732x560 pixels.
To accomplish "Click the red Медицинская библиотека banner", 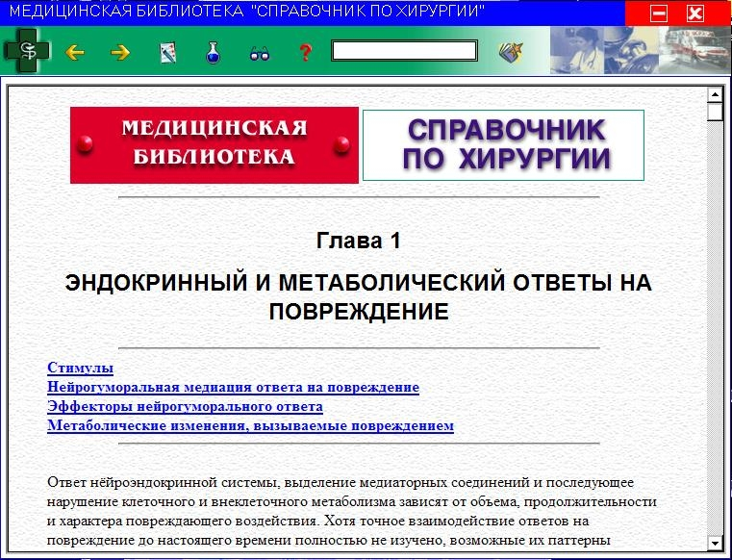I will point(214,144).
